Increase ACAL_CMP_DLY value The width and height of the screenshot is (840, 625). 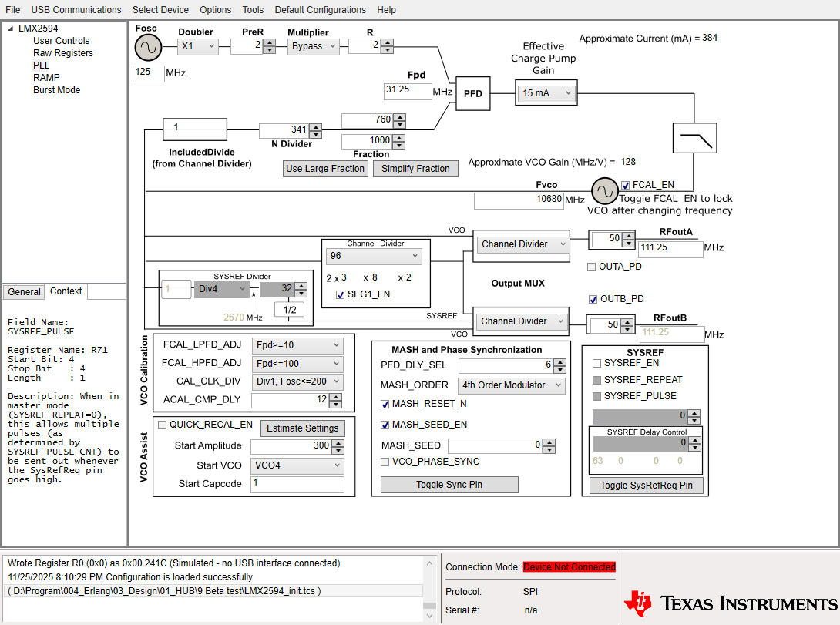point(335,397)
